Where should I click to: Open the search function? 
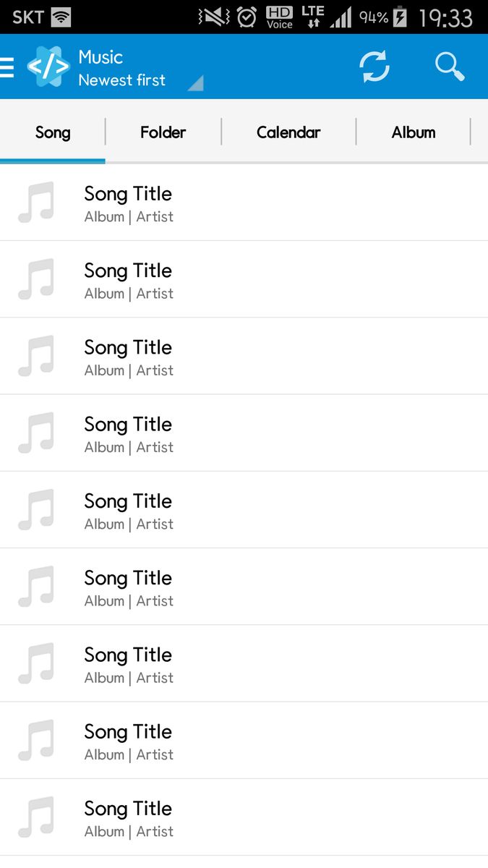point(450,66)
